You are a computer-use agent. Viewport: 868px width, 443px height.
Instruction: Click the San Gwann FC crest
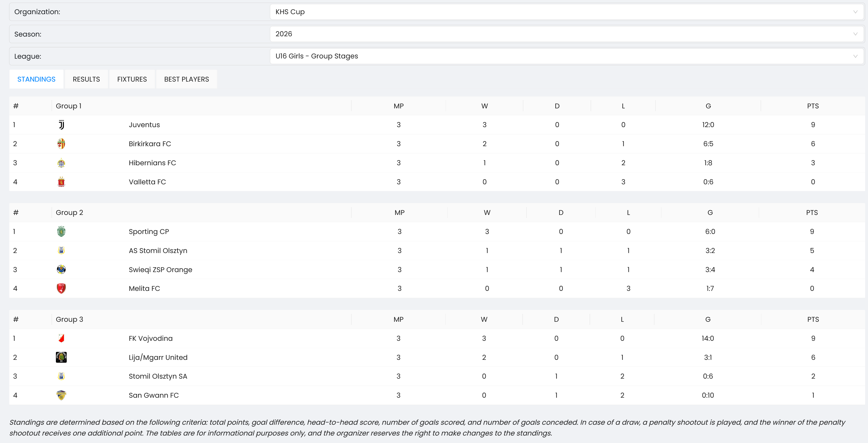coord(61,395)
